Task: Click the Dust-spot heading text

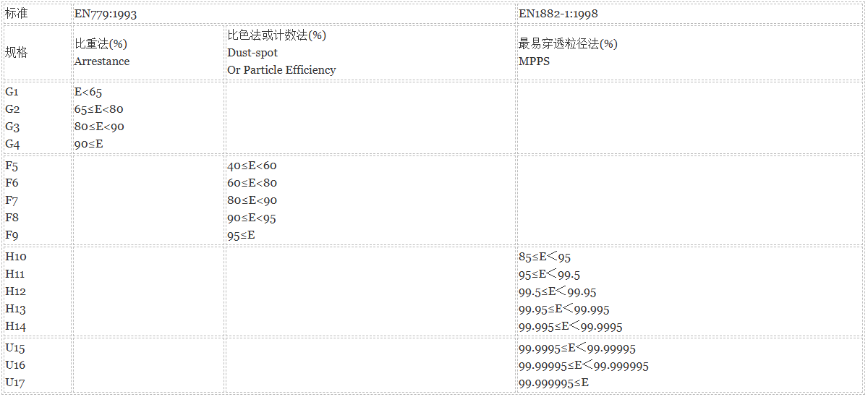Action: pos(252,53)
